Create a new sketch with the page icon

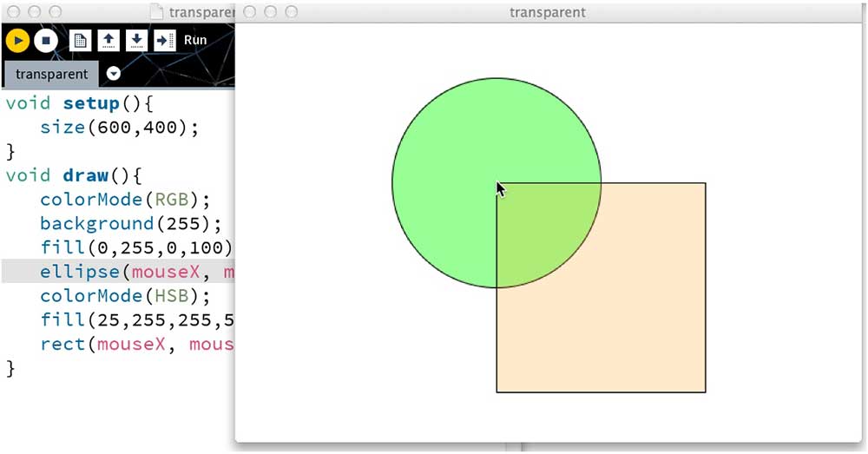point(80,41)
